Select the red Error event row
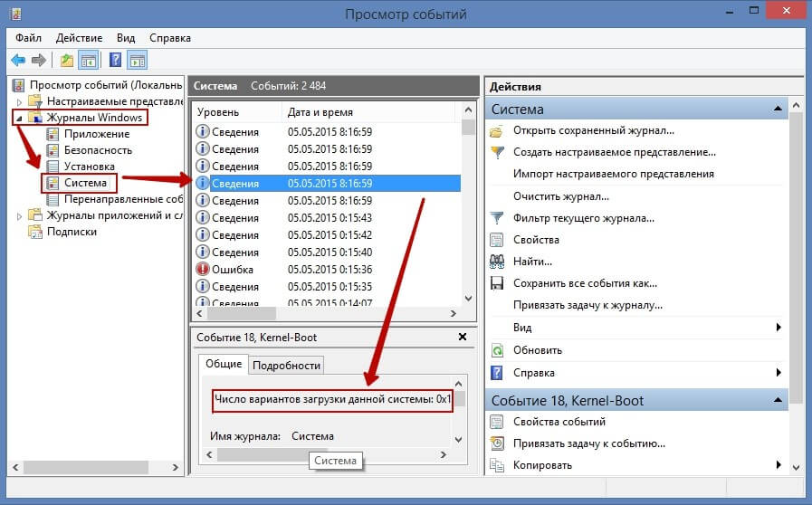This screenshot has height=505, width=812. [x=235, y=269]
